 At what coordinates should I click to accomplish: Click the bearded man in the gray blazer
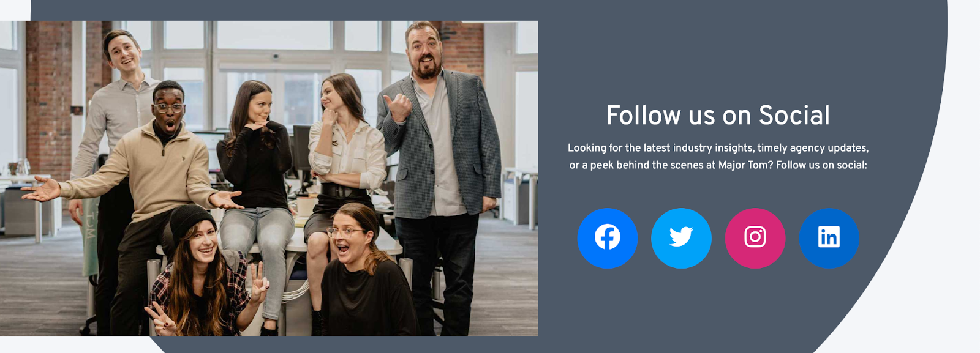point(439,171)
